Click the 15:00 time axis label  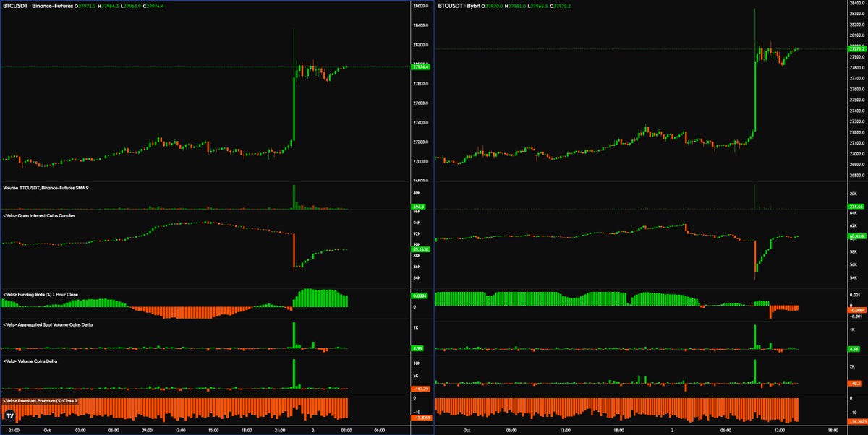coord(213,430)
